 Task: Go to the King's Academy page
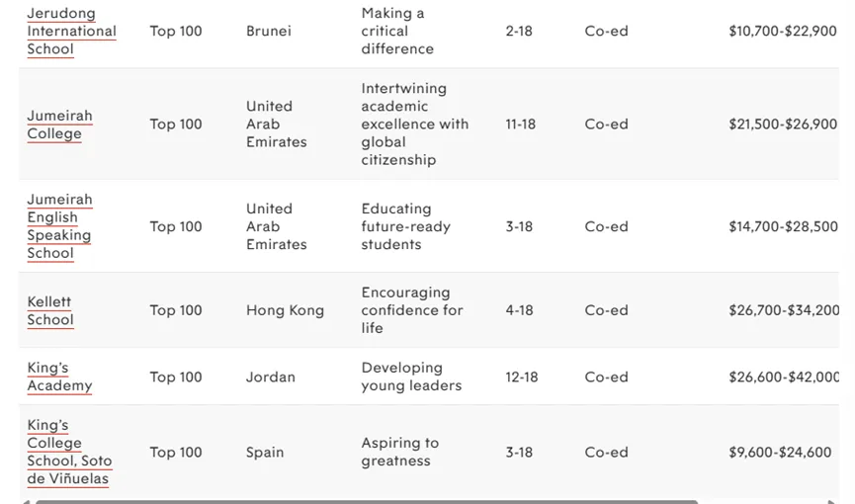pos(59,377)
